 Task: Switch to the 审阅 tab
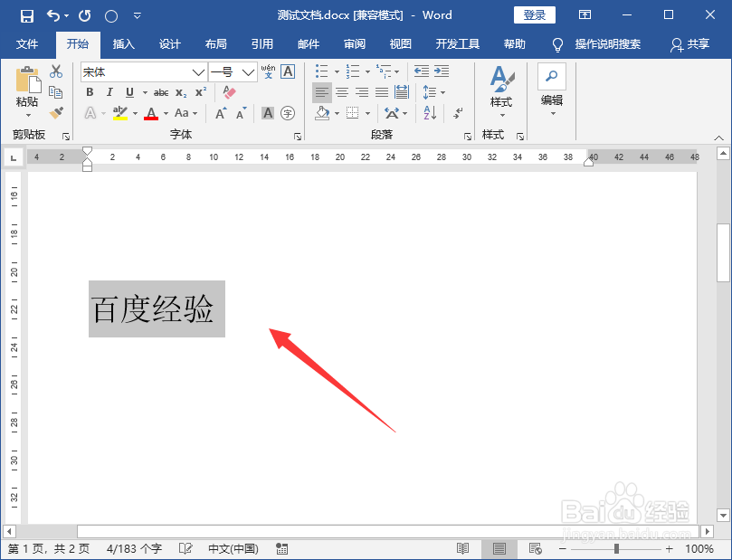(x=355, y=44)
